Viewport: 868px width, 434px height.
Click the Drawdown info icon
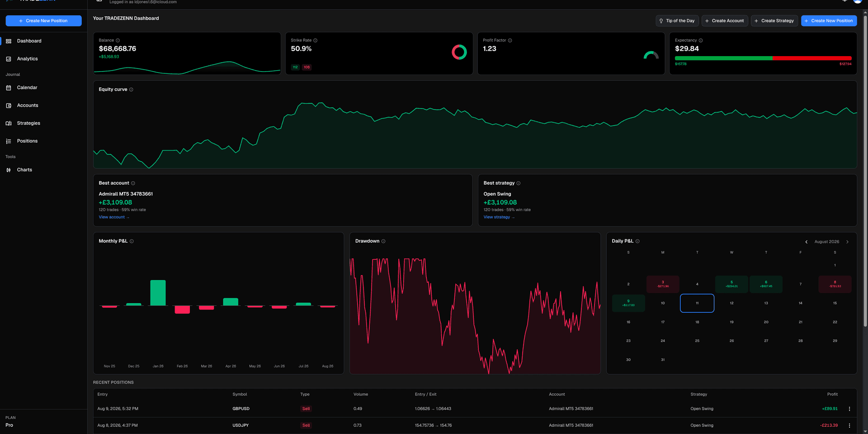coord(383,241)
